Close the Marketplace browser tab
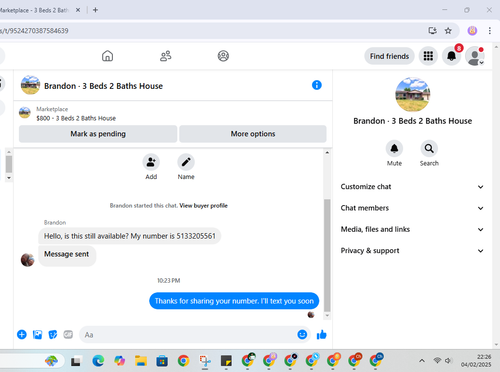 coord(78,10)
